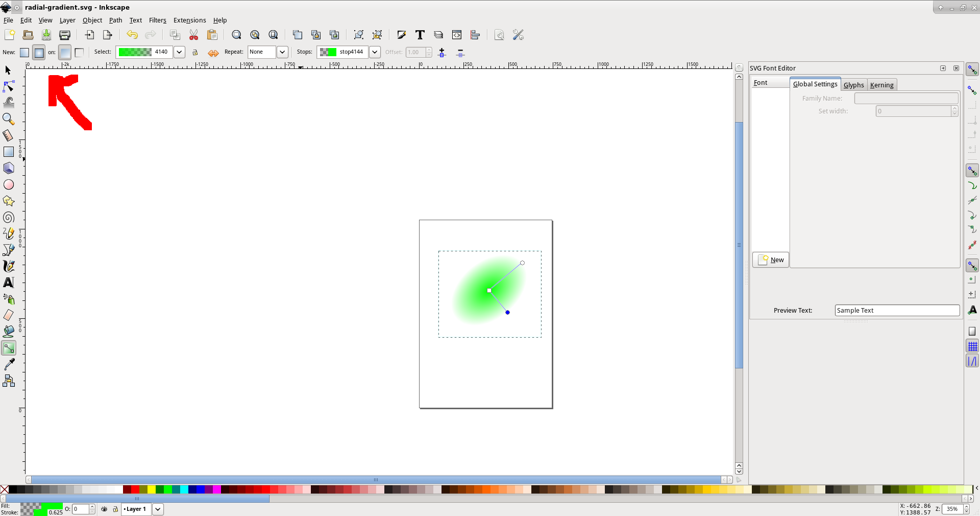The height and width of the screenshot is (516, 980).
Task: Select the Zoom magnifier tool
Action: click(9, 119)
